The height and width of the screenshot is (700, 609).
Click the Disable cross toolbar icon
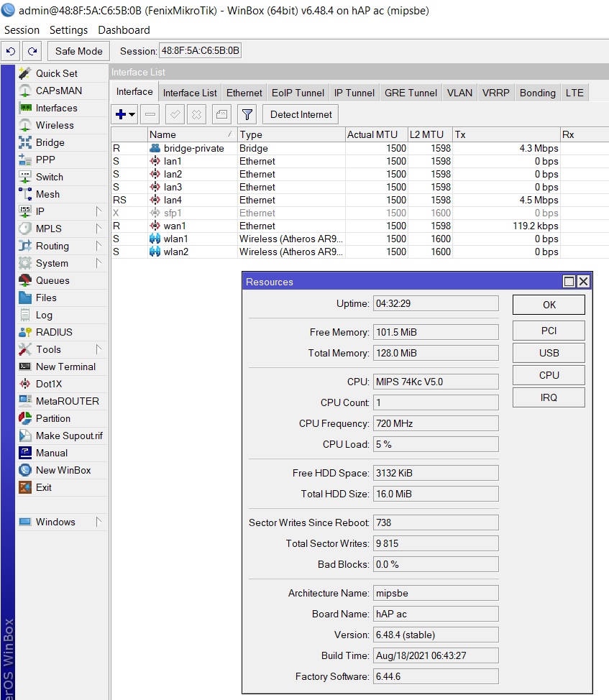196,115
